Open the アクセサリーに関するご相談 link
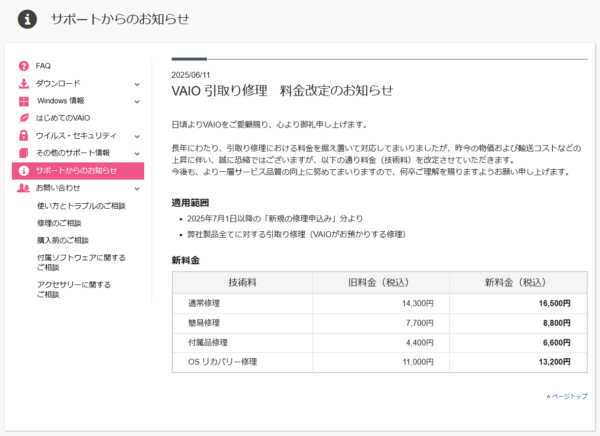 (73, 289)
